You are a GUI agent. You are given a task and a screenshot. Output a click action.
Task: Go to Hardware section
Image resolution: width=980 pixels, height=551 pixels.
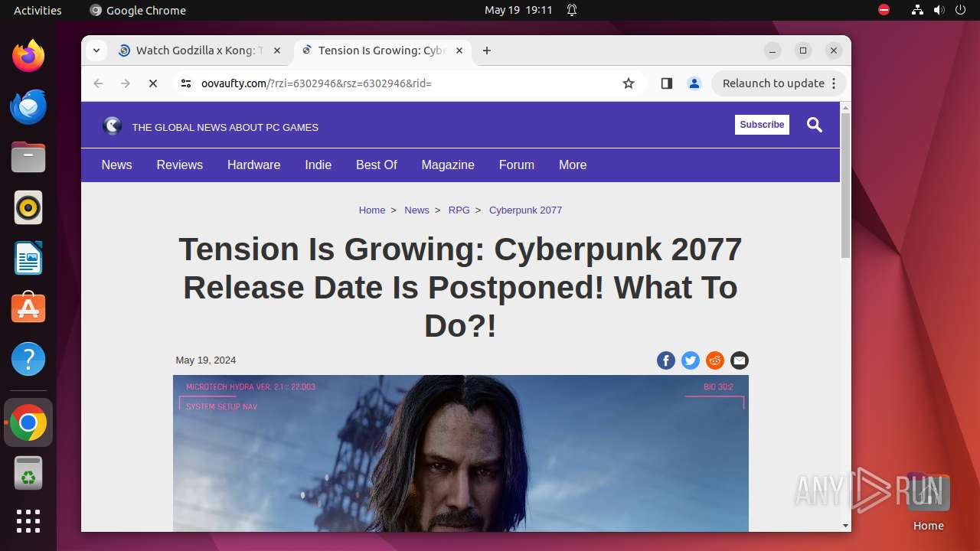253,165
